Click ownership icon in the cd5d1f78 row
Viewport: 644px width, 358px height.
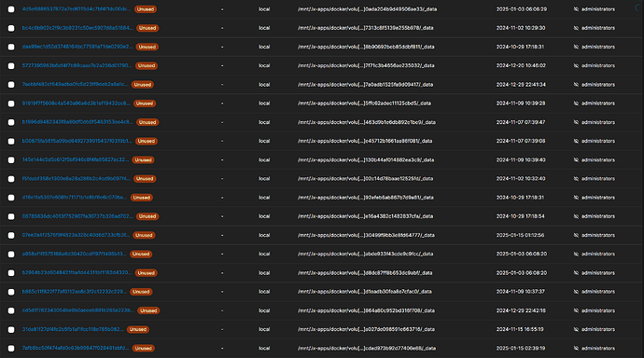576,310
